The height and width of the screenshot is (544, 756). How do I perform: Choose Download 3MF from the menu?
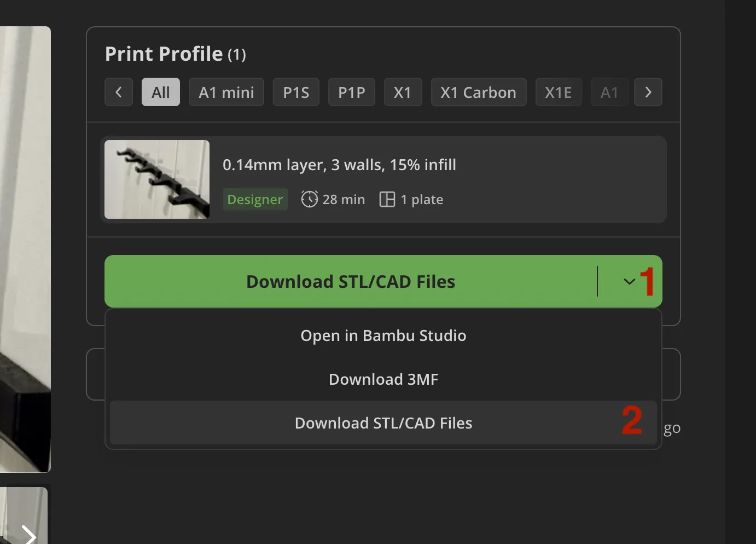point(383,379)
